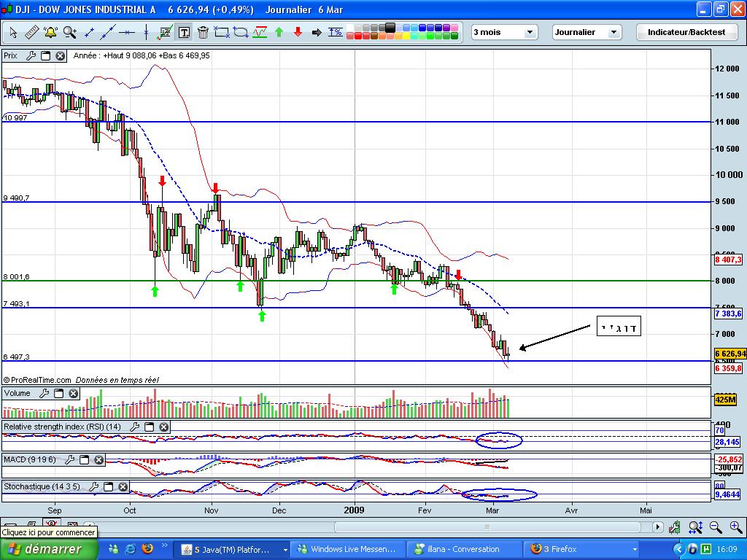
Task: Select the percentage retracement tool
Action: [x=336, y=32]
